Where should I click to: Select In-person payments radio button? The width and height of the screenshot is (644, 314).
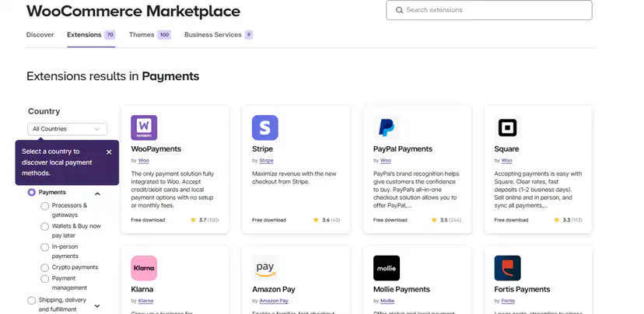[45, 247]
